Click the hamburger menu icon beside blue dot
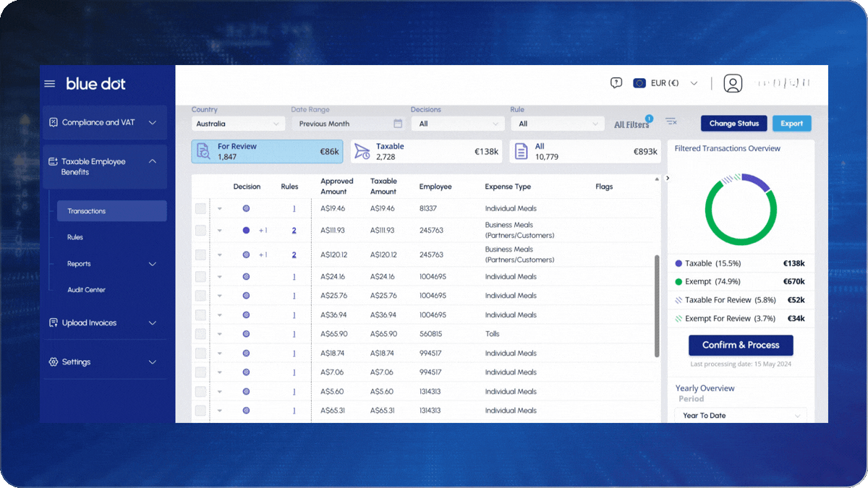868x488 pixels. pos(50,84)
